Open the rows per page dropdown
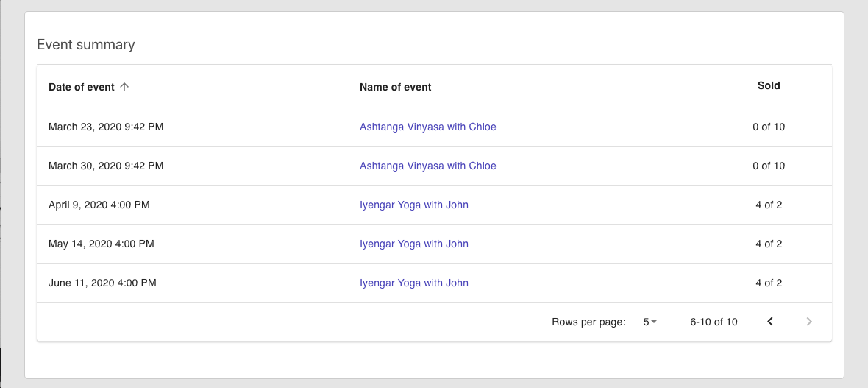The height and width of the screenshot is (388, 868). tap(650, 322)
